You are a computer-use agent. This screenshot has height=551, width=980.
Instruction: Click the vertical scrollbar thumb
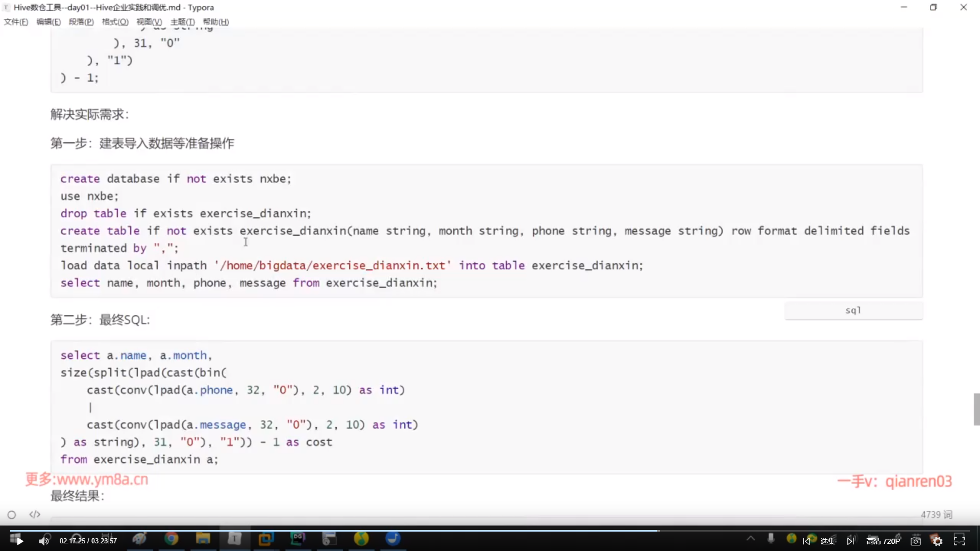[976, 409]
